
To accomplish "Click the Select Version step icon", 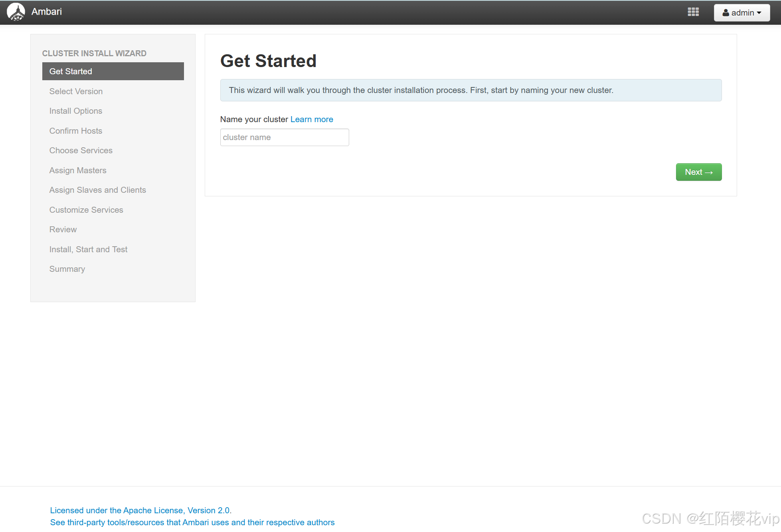I will 76,91.
